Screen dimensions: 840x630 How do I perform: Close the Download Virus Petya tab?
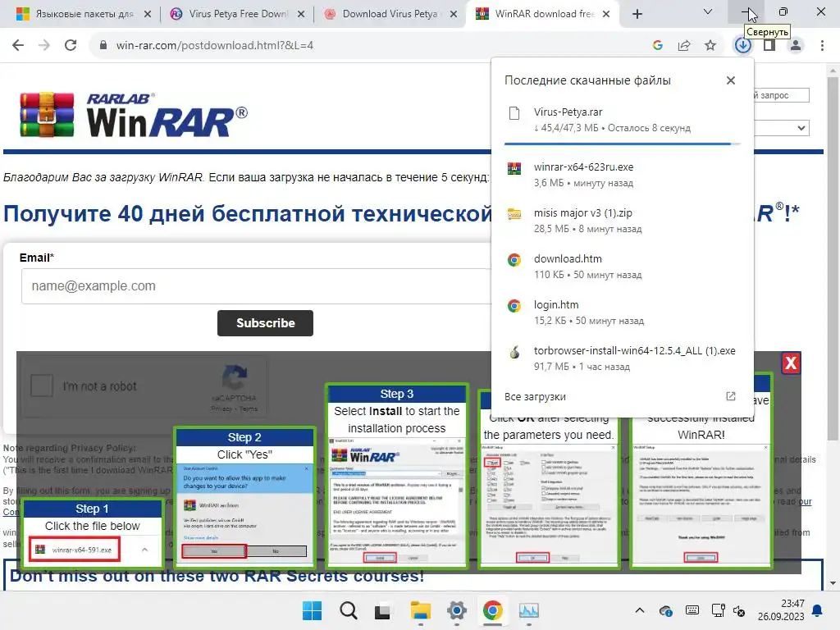point(454,15)
